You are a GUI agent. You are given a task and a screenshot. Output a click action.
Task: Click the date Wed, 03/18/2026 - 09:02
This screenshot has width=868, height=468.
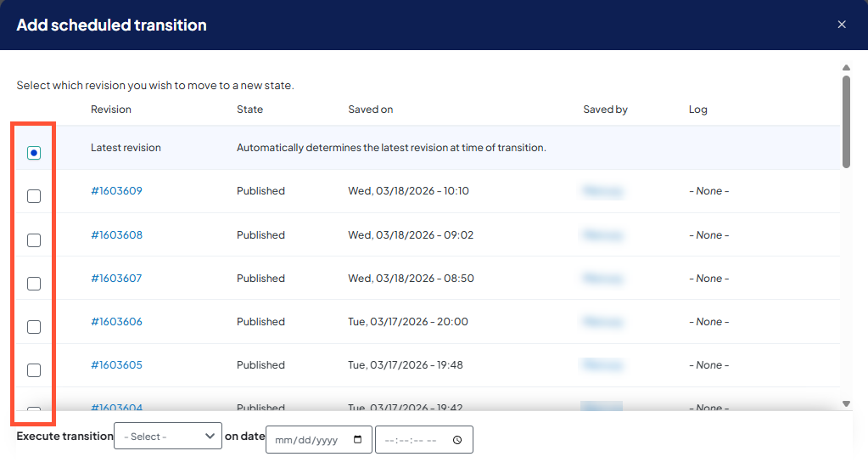pyautogui.click(x=411, y=234)
